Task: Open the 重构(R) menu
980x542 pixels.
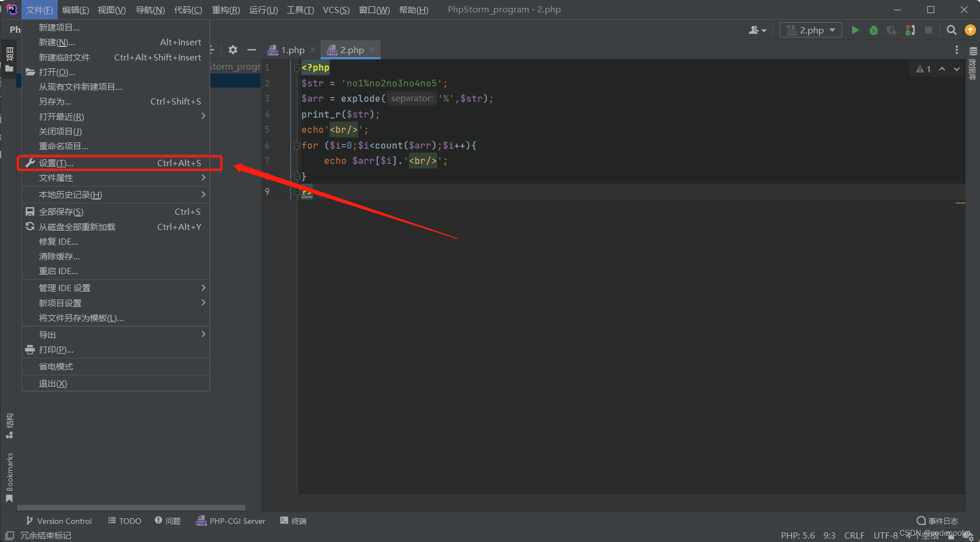Action: click(226, 10)
